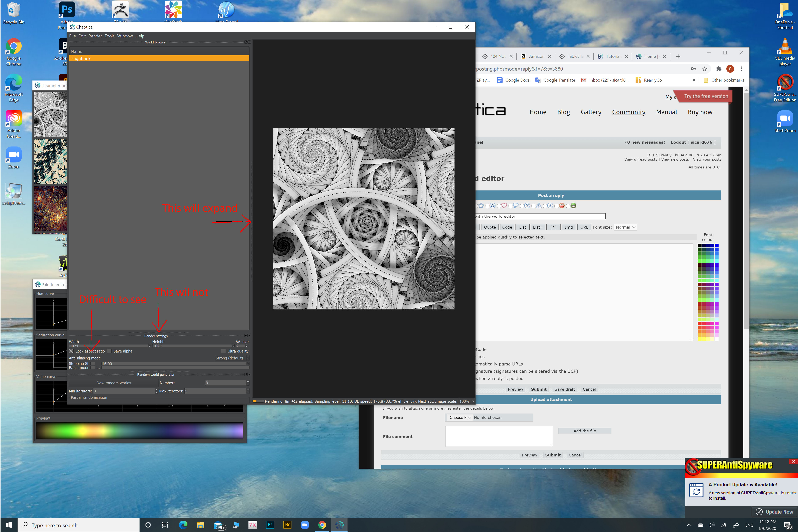Click the post subject input field

tap(540, 217)
